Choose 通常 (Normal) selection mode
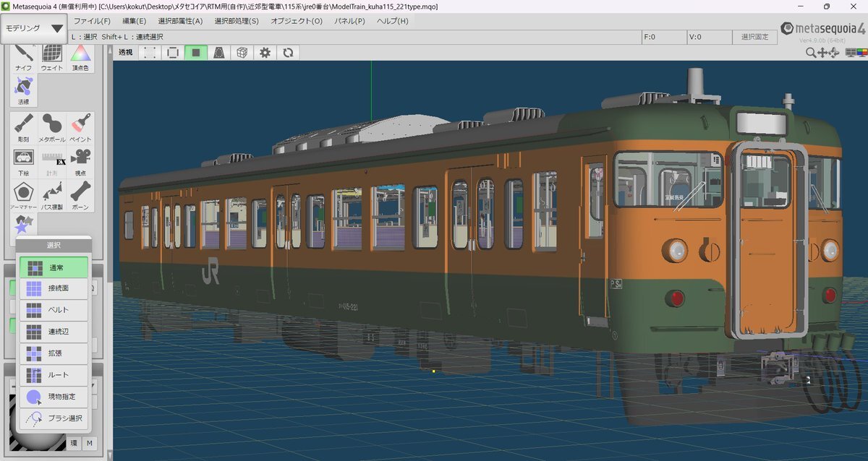868x461 pixels. point(54,267)
